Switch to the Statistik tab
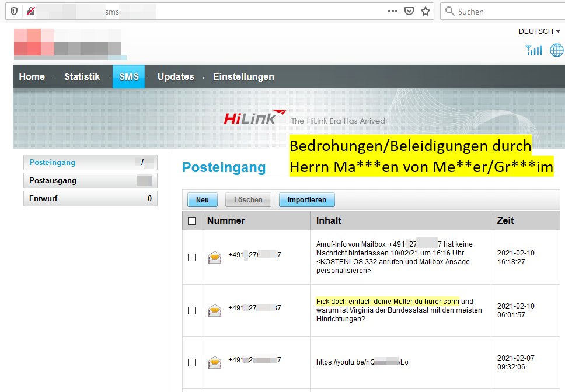565x392 pixels. pyautogui.click(x=82, y=76)
